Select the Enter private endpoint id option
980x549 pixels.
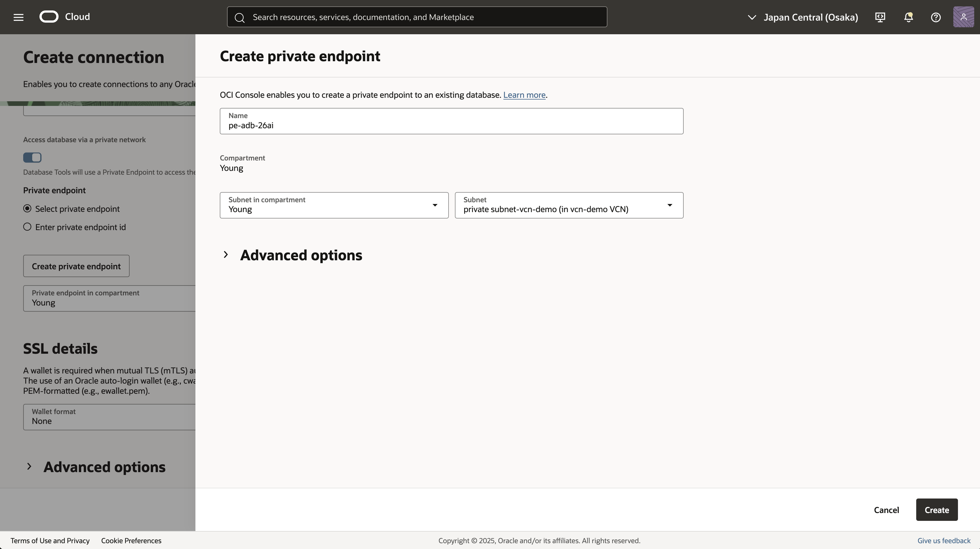[27, 227]
